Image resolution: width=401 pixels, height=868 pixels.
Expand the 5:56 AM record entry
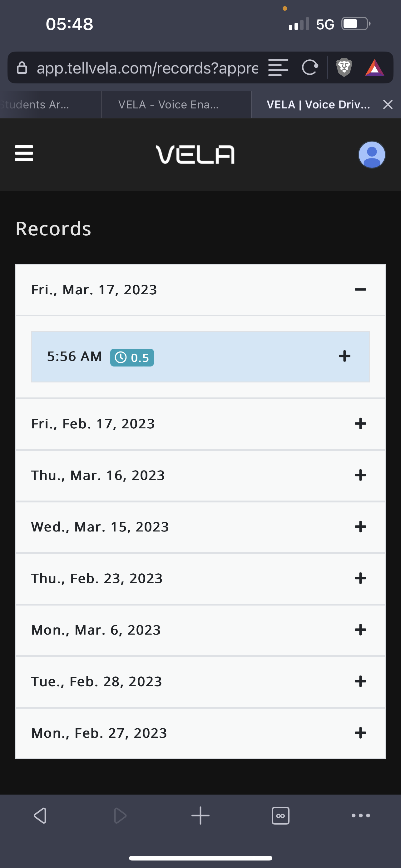[x=344, y=356]
